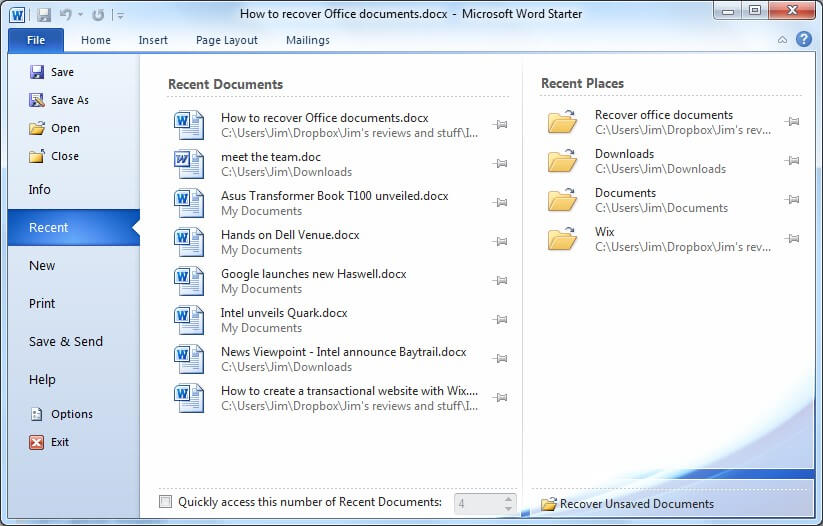Pin the Downloads recent place
The height and width of the screenshot is (526, 823).
click(x=792, y=160)
